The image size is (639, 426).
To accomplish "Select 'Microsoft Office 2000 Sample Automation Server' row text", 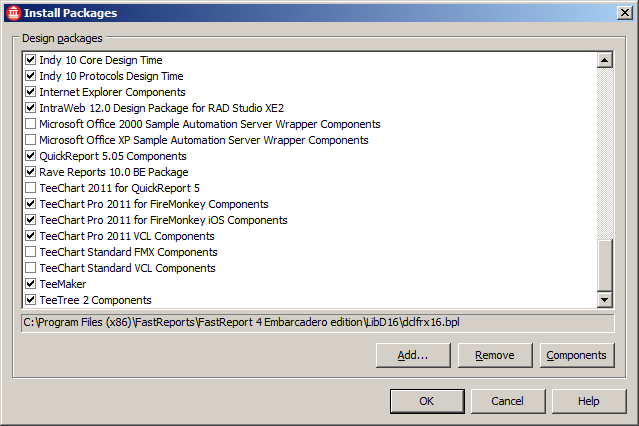I will click(209, 124).
